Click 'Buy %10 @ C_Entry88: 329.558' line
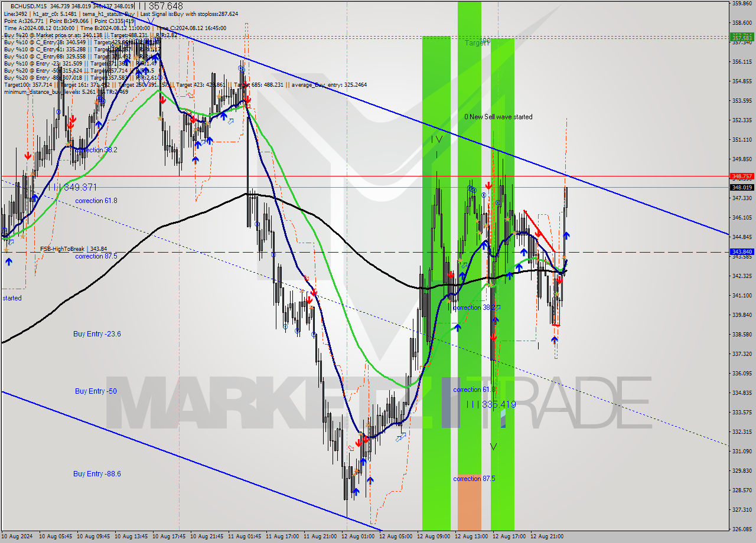Image resolution: width=756 pixels, height=543 pixels. tap(82, 56)
